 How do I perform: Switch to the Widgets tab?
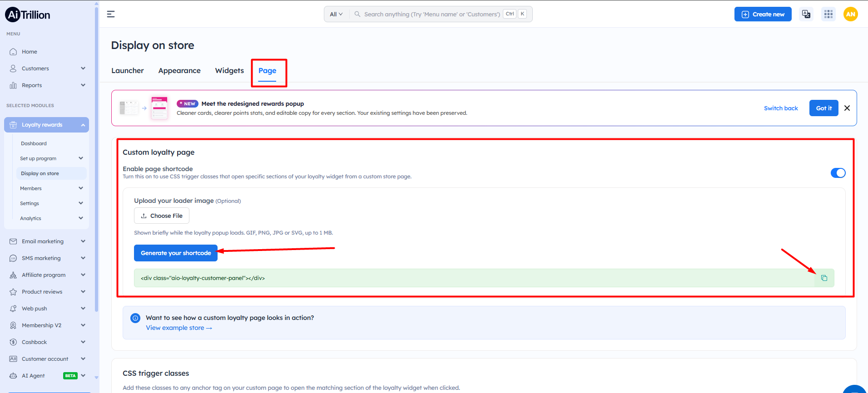(x=229, y=71)
